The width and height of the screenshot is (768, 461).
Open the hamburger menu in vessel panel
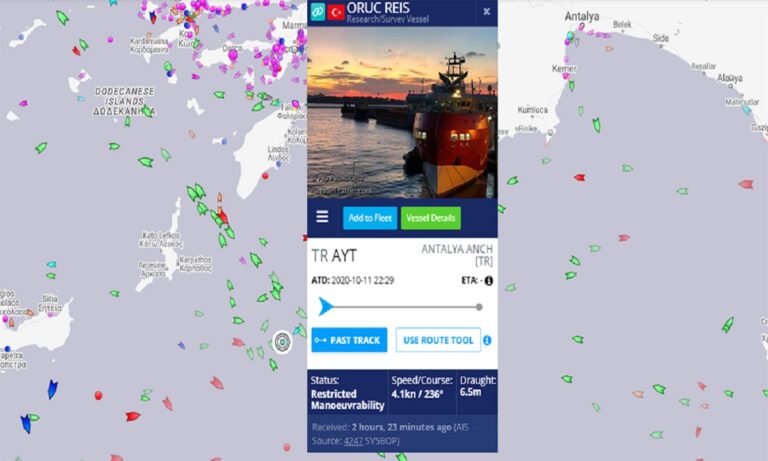[322, 217]
